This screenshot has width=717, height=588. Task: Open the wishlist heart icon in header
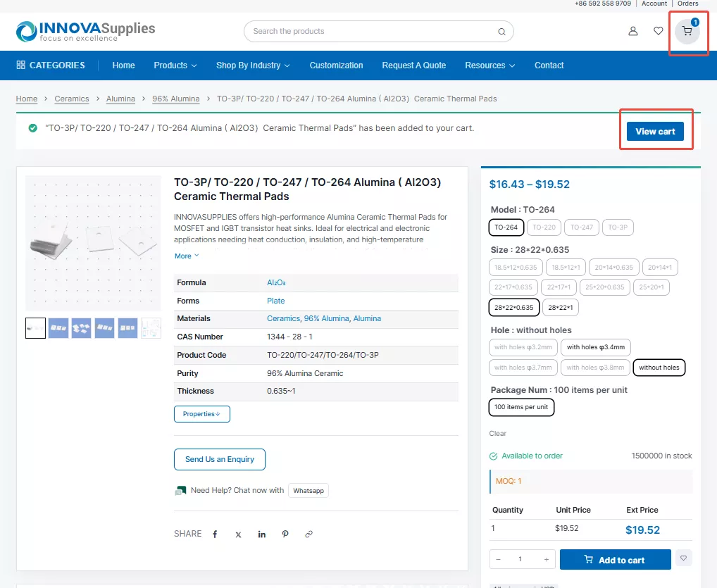[x=658, y=31]
